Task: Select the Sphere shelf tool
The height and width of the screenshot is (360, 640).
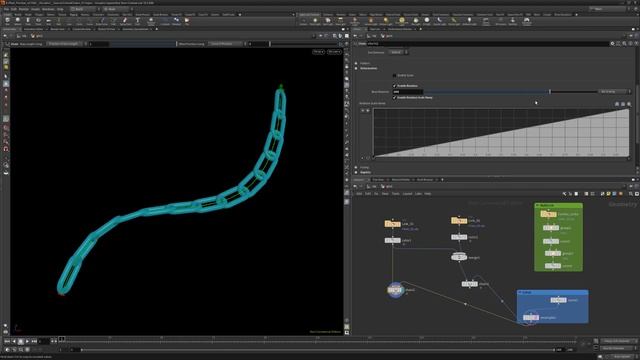Action: coord(18,21)
